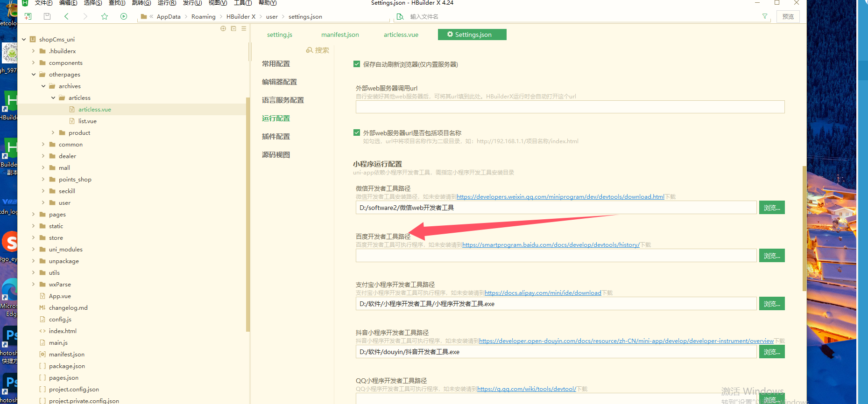
Task: Click the filter funnel icon
Action: coord(765,16)
